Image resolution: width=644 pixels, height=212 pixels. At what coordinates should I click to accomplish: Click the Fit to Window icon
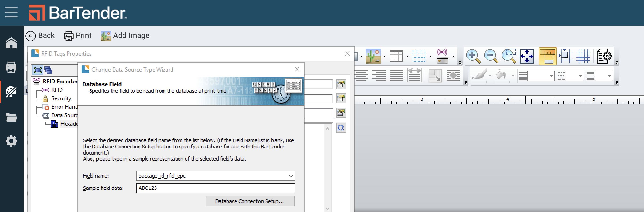coord(527,56)
